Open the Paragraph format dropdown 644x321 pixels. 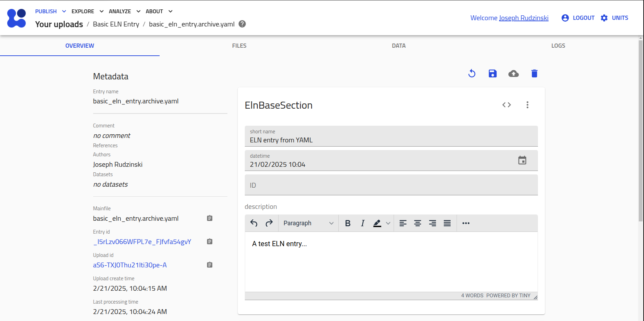pyautogui.click(x=308, y=223)
